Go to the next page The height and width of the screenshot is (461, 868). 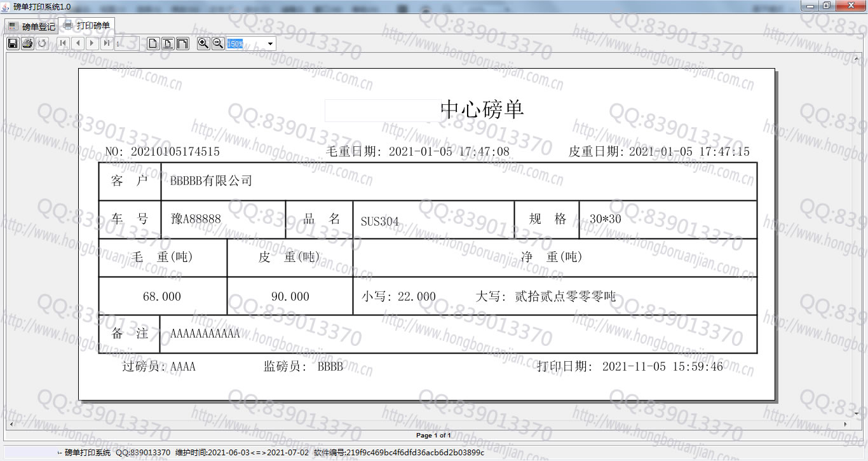(91, 44)
